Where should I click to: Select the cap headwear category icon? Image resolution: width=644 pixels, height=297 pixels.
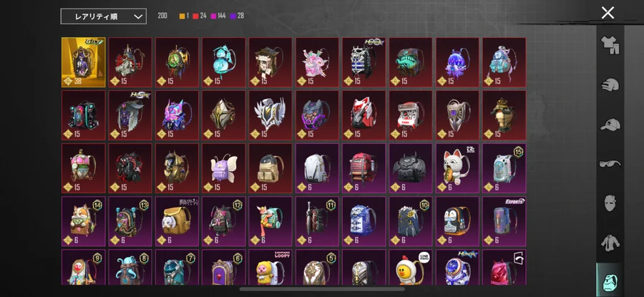pyautogui.click(x=610, y=125)
